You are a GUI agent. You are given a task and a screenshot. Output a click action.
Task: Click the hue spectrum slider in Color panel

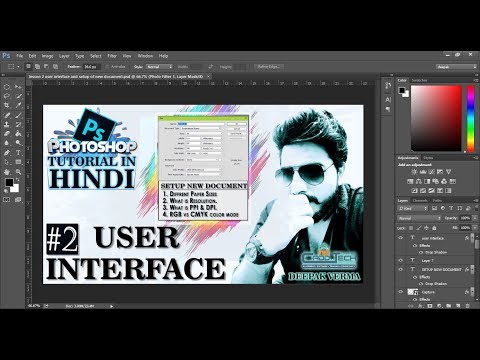(x=471, y=118)
